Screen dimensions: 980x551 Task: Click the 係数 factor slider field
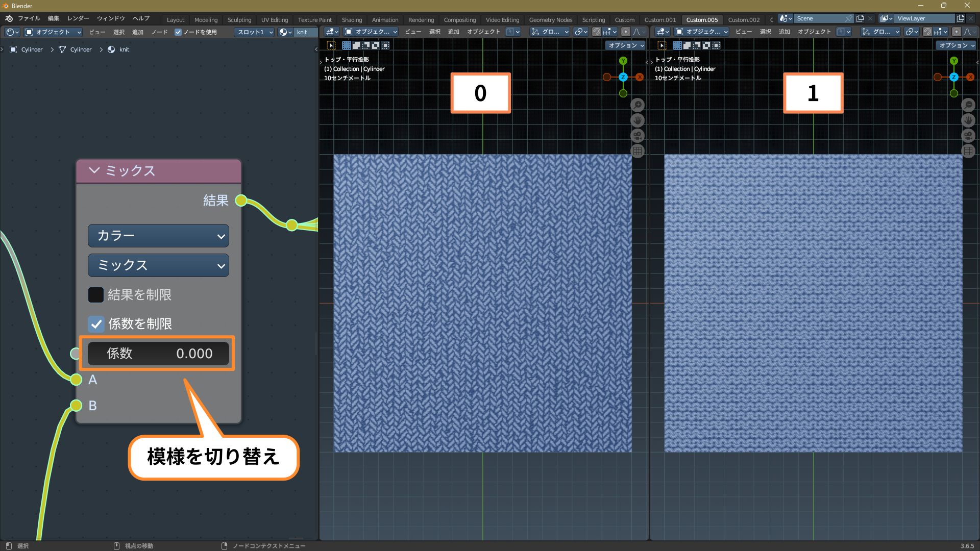[x=158, y=354]
